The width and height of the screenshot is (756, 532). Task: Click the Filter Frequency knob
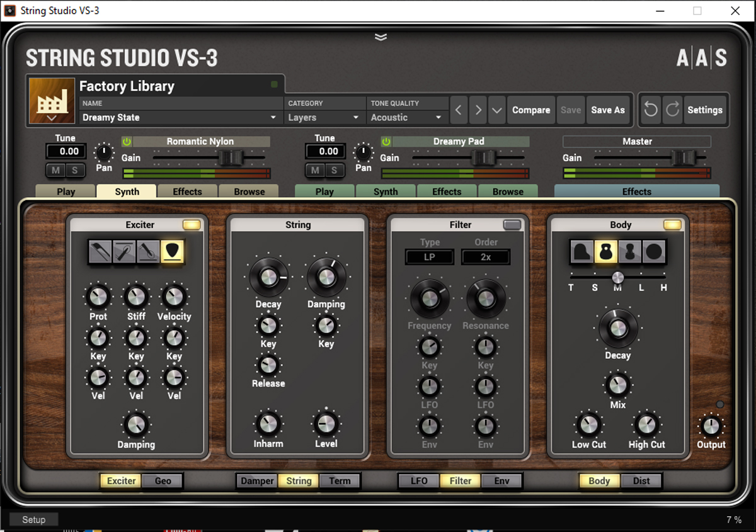click(x=429, y=299)
